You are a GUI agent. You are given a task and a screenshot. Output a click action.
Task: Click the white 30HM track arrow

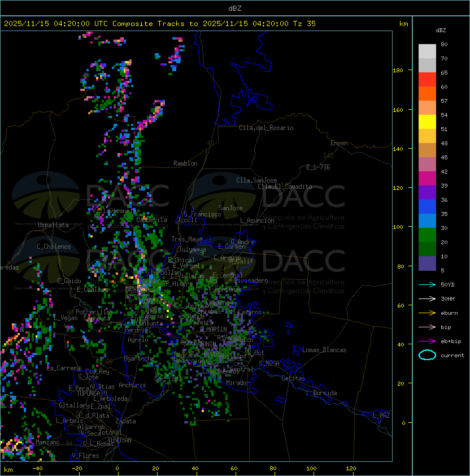[427, 298]
